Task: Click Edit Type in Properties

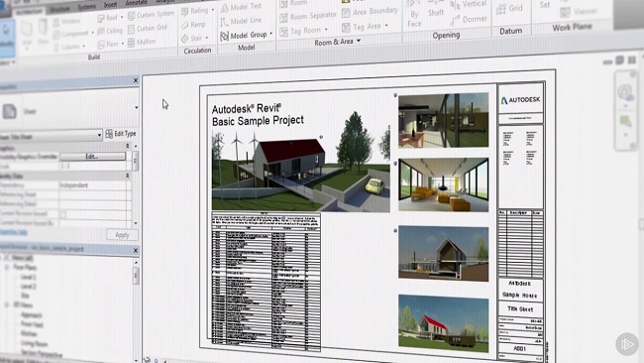Action: [121, 134]
